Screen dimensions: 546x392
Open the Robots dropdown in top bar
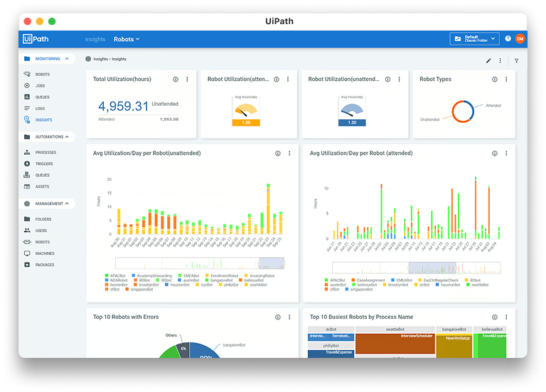tap(127, 39)
